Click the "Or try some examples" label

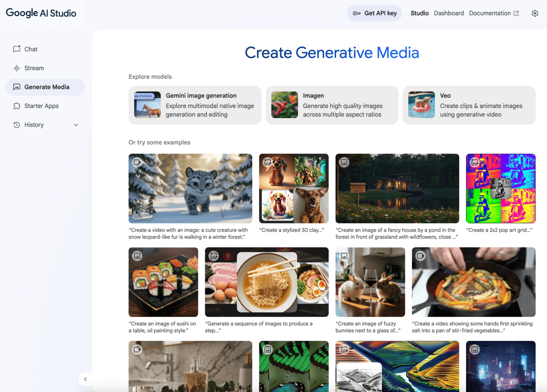tap(160, 143)
